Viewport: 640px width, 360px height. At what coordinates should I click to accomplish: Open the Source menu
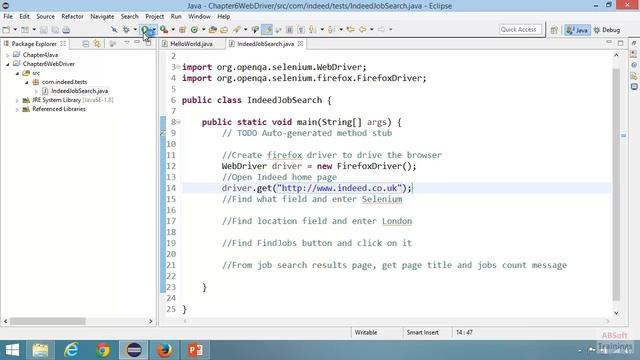(45, 16)
